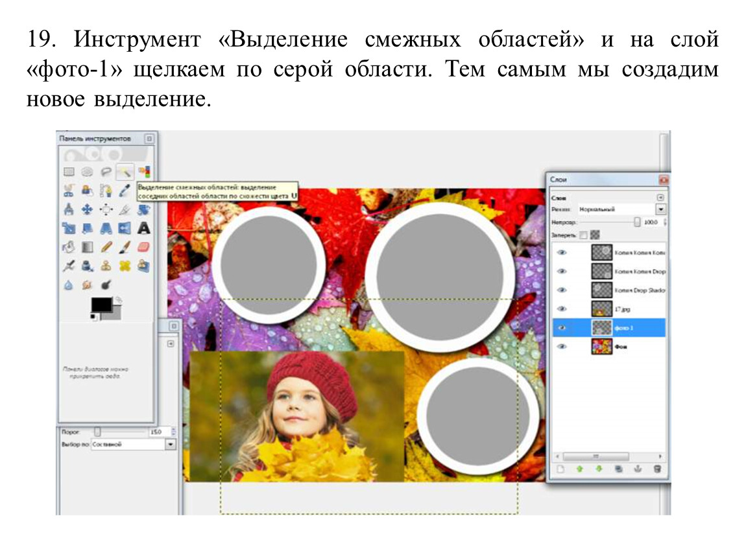Viewport: 746px width, 560px height.
Task: Toggle visibility of the 17.jpg layer
Action: point(562,309)
